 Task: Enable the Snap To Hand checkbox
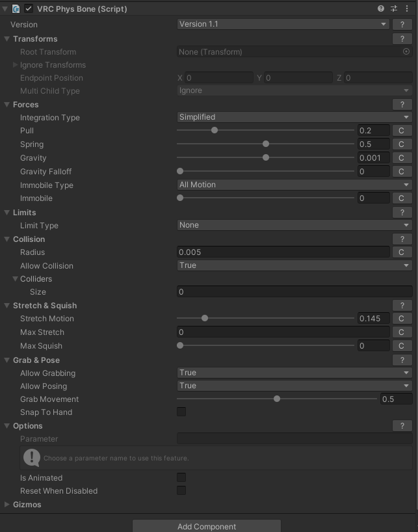point(181,412)
